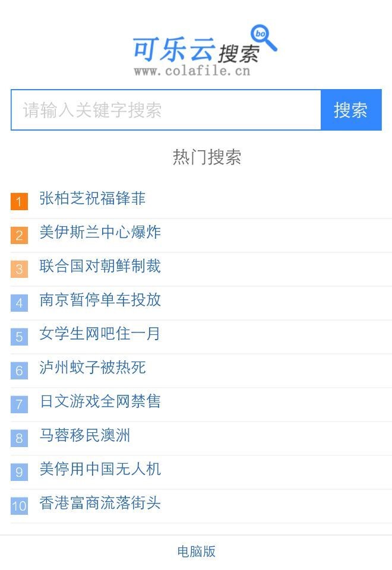Open 南京暂停单车投放 search result
Screen dimensions: 392x570
pyautogui.click(x=100, y=300)
